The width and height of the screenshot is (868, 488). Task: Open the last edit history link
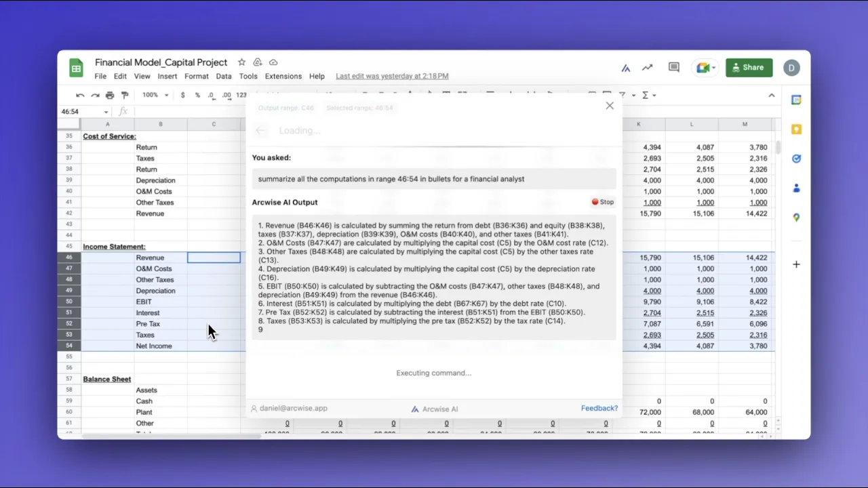coord(392,77)
